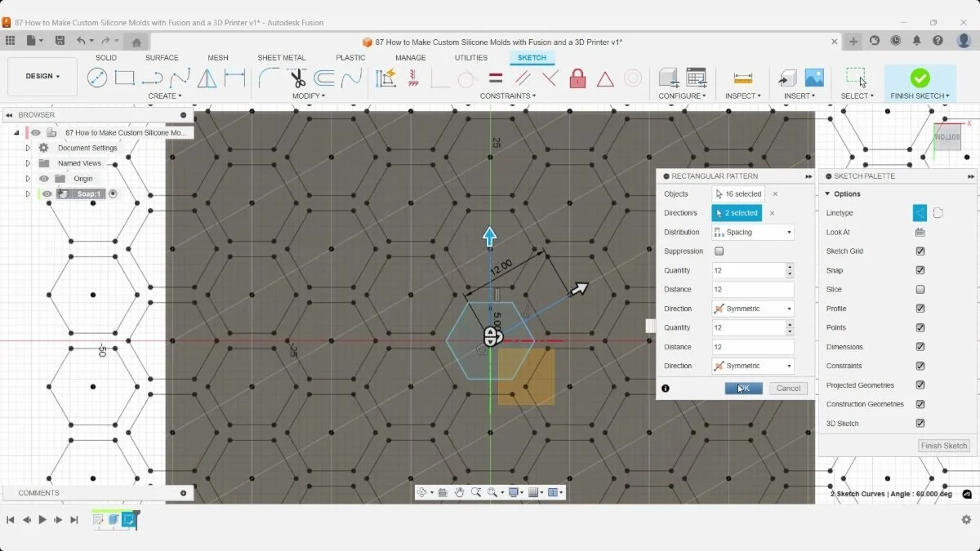Hide the Origin folder visibility eye
This screenshot has width=980, height=551.
(44, 179)
